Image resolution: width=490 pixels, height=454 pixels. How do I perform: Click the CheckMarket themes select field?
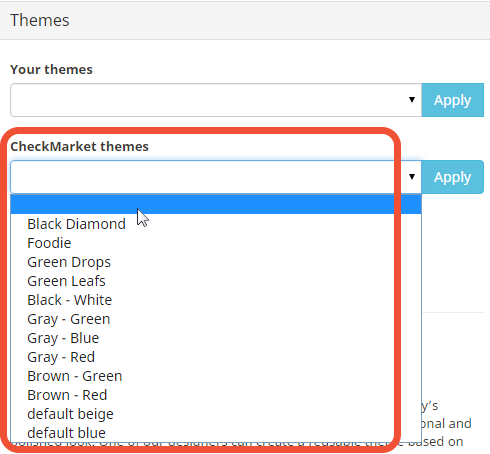(216, 177)
